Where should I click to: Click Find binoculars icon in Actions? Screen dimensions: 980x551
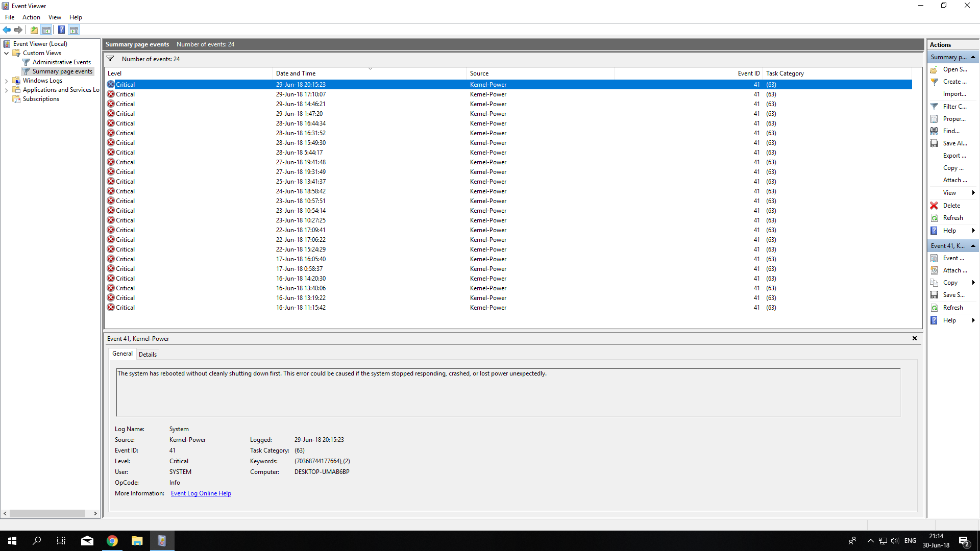[934, 131]
